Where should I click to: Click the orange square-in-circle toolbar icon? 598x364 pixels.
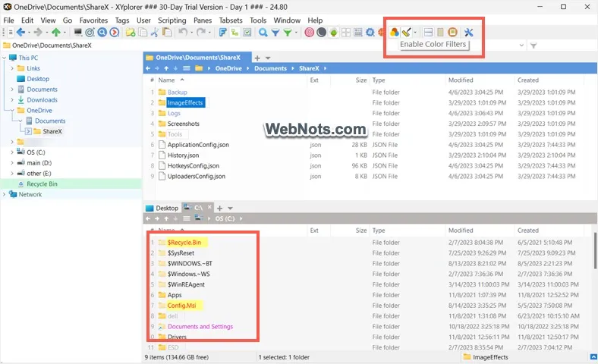453,33
